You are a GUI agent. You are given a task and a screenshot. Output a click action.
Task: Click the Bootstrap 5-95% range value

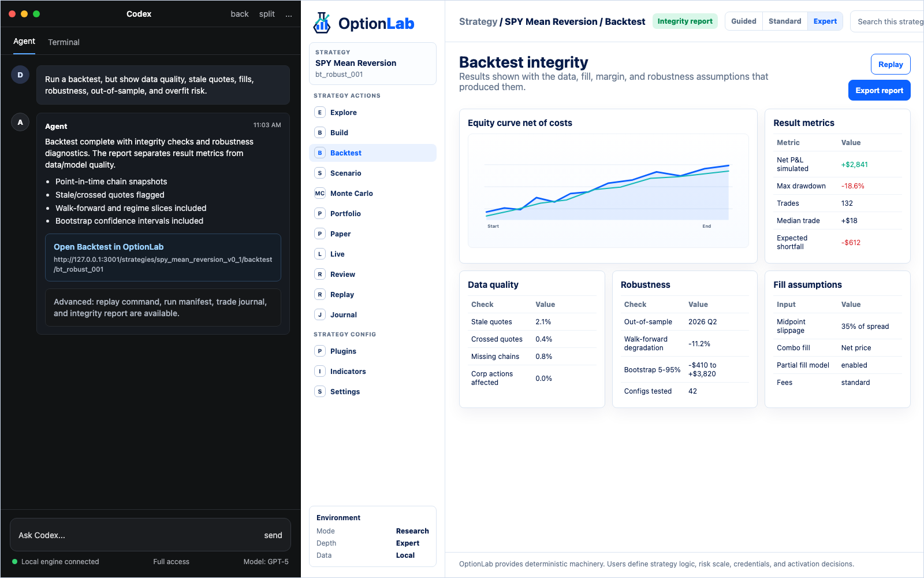(x=702, y=369)
